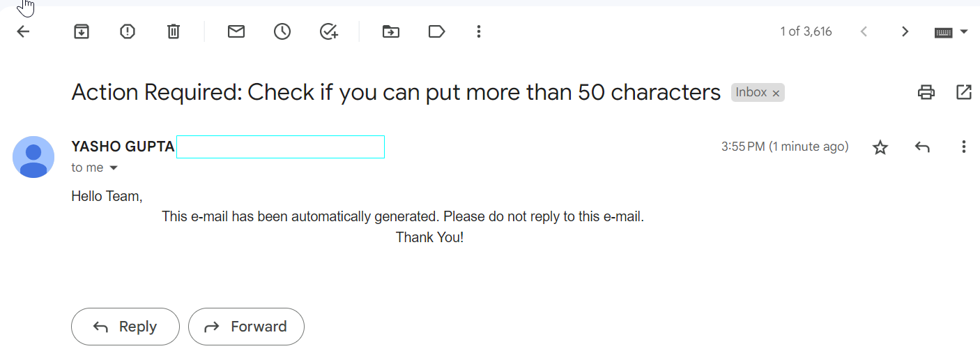Image resolution: width=980 pixels, height=358 pixels.
Task: Archive this email conversation
Action: point(82,31)
